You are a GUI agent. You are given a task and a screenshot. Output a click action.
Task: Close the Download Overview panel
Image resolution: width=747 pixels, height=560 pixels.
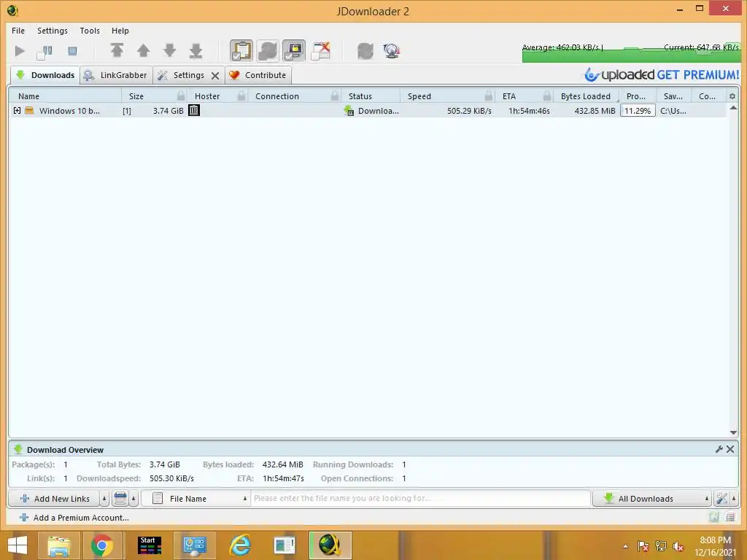(730, 449)
